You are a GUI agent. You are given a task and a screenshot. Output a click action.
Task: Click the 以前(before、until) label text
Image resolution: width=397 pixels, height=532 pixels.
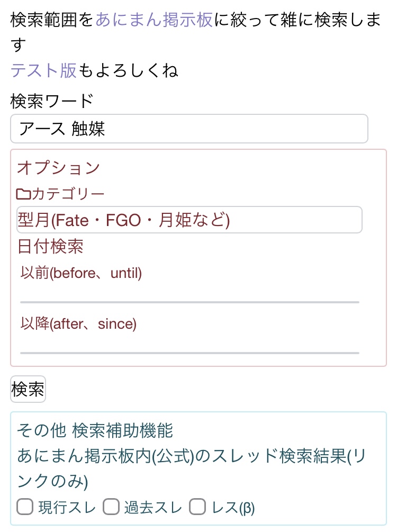[x=81, y=273]
